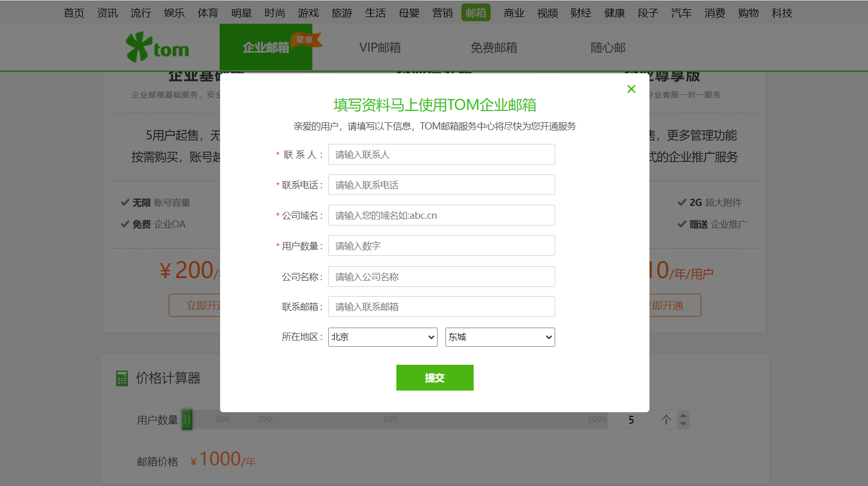Click the TOM logo
This screenshot has height=486, width=868.
[157, 47]
